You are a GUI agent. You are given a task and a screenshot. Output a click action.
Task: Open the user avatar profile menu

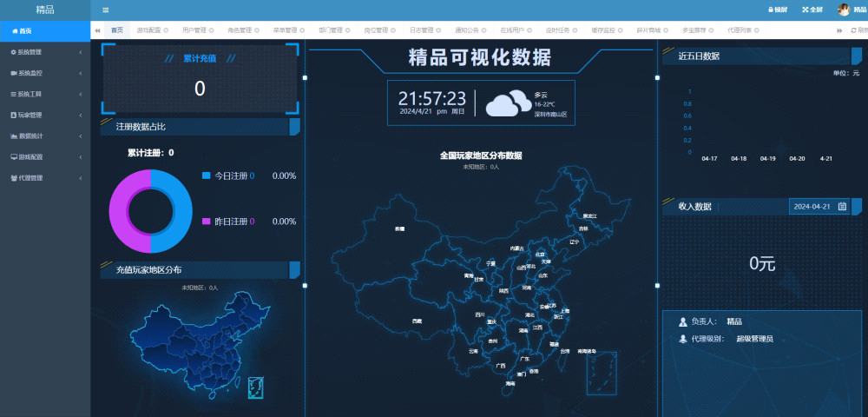[844, 10]
